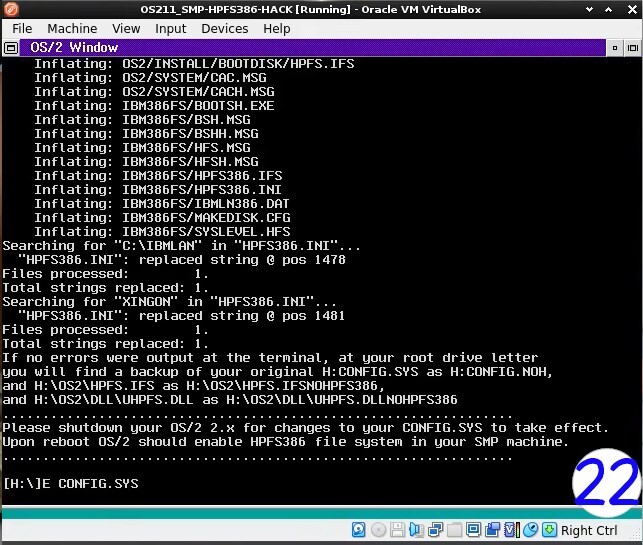Open hard disk activity indicator
Image resolution: width=643 pixels, height=545 pixels.
click(x=358, y=530)
